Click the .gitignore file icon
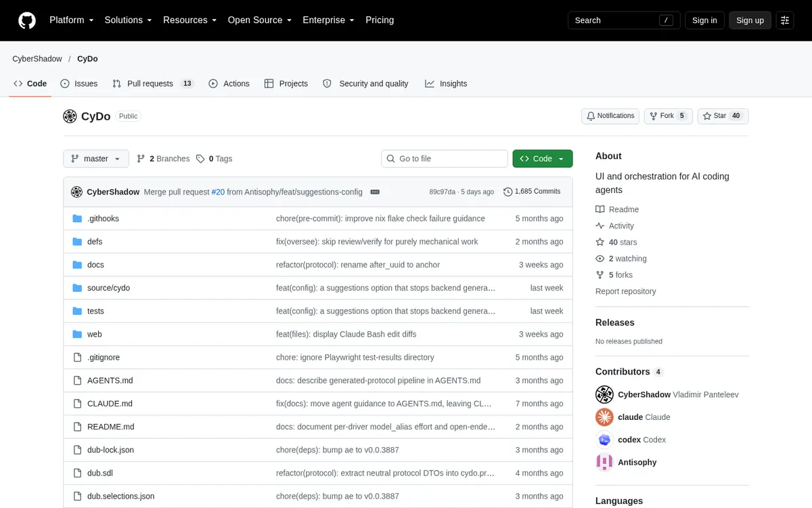This screenshot has height=508, width=812. (77, 357)
